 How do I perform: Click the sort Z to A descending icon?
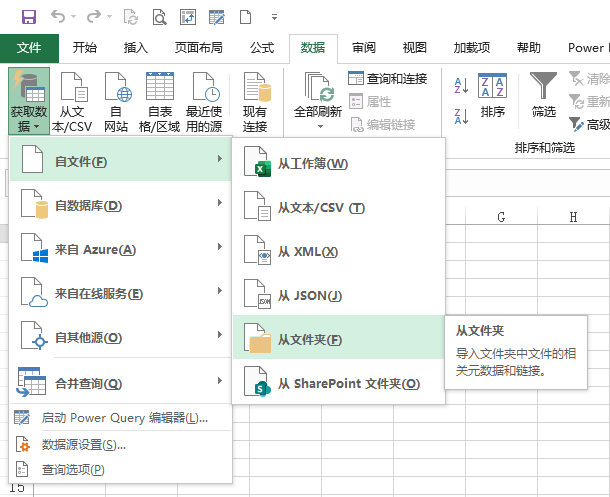coord(461,116)
